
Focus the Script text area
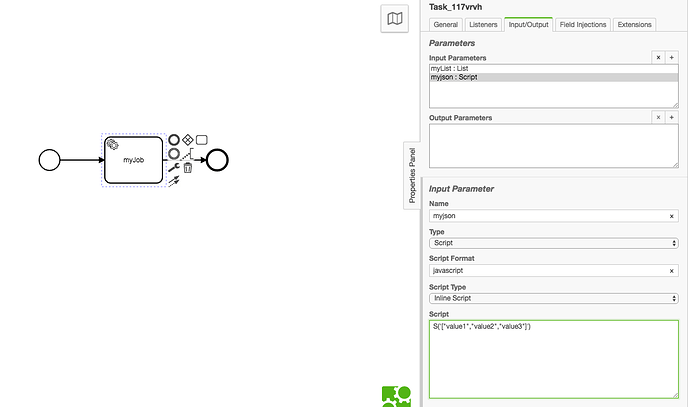click(x=554, y=360)
